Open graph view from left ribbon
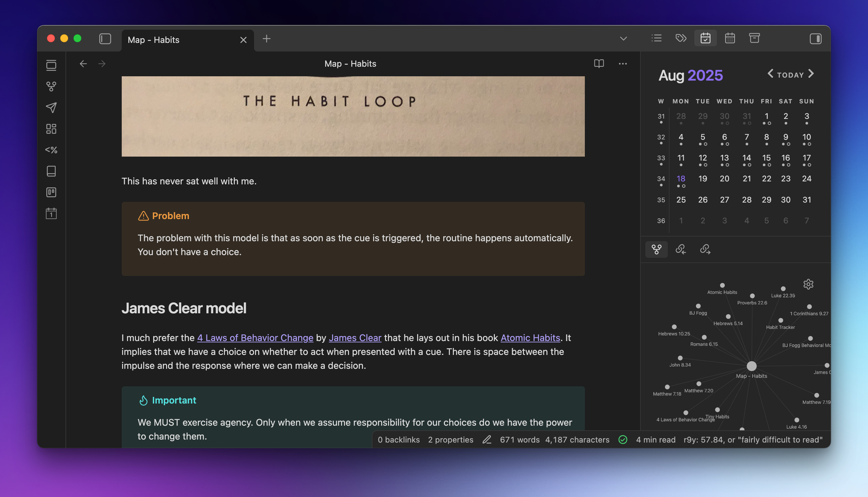The height and width of the screenshot is (497, 868). click(x=51, y=86)
